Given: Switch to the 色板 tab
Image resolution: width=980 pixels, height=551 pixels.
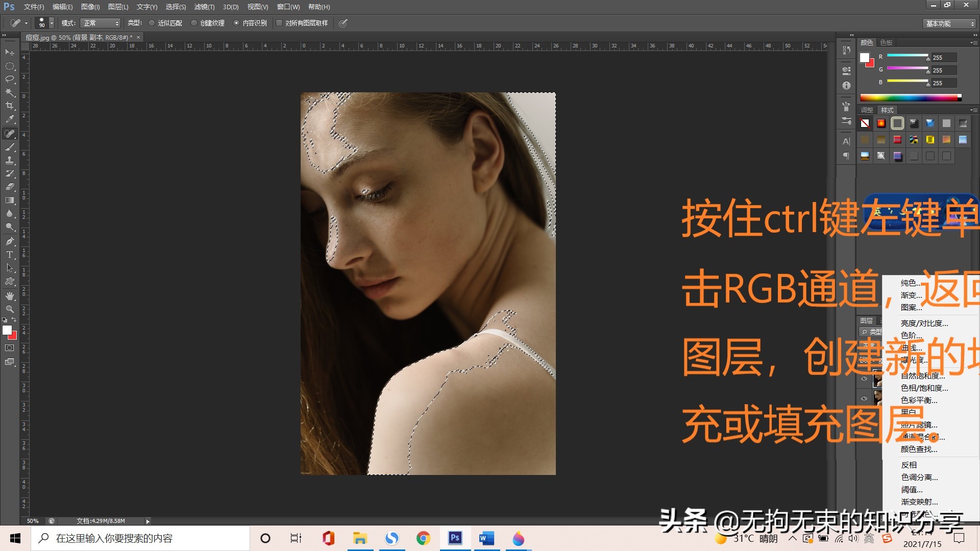Looking at the screenshot, I should pos(886,43).
